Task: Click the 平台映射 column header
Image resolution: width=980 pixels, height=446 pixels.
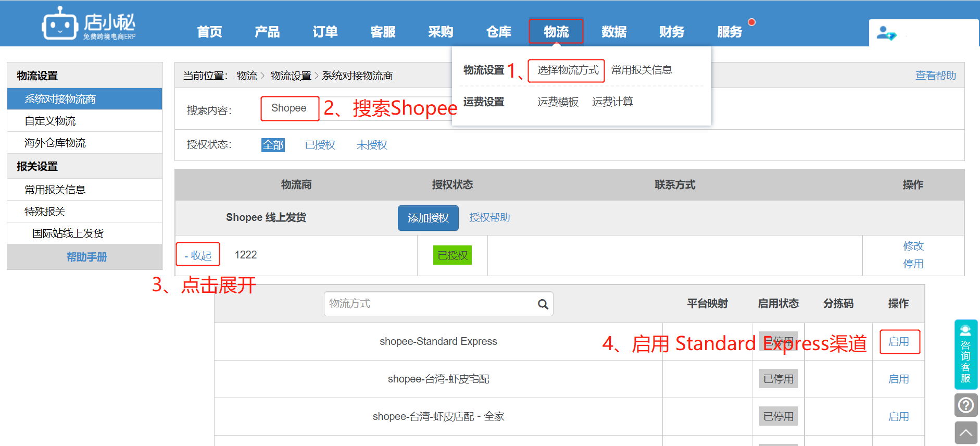Action: (x=707, y=304)
